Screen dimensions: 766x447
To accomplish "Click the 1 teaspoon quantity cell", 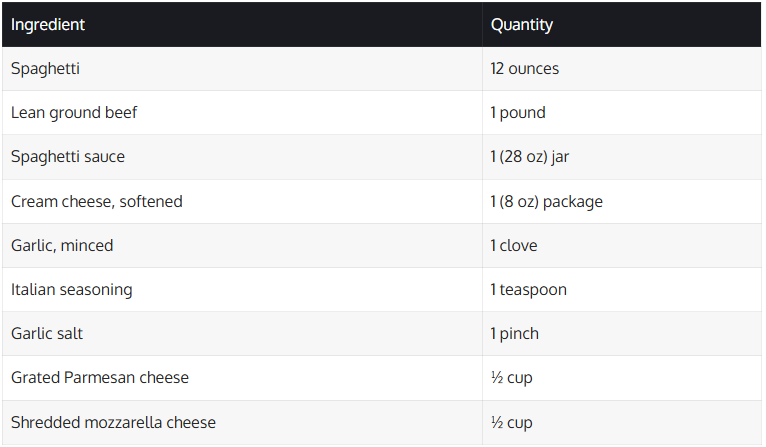I will [529, 289].
